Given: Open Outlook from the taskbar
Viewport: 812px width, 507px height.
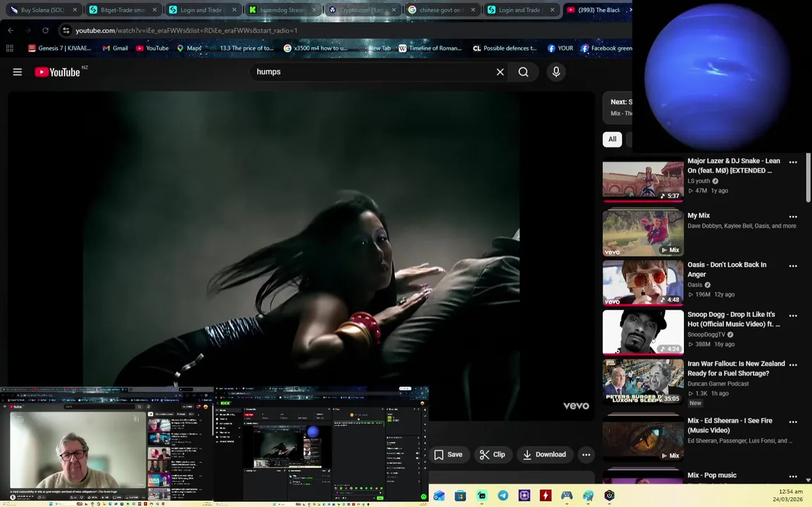Looking at the screenshot, I should (439, 496).
